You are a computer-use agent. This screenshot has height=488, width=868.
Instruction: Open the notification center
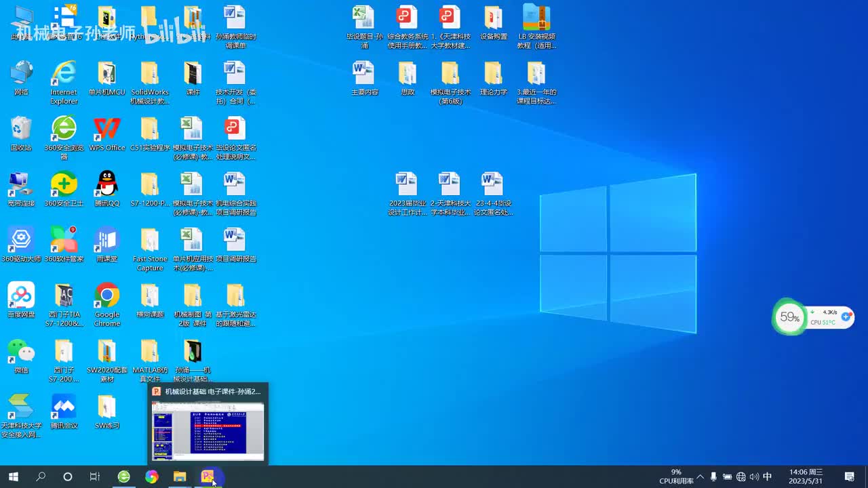click(849, 476)
